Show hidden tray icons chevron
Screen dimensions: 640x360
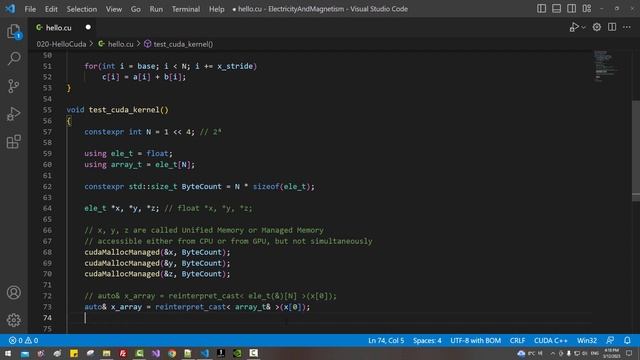click(553, 353)
